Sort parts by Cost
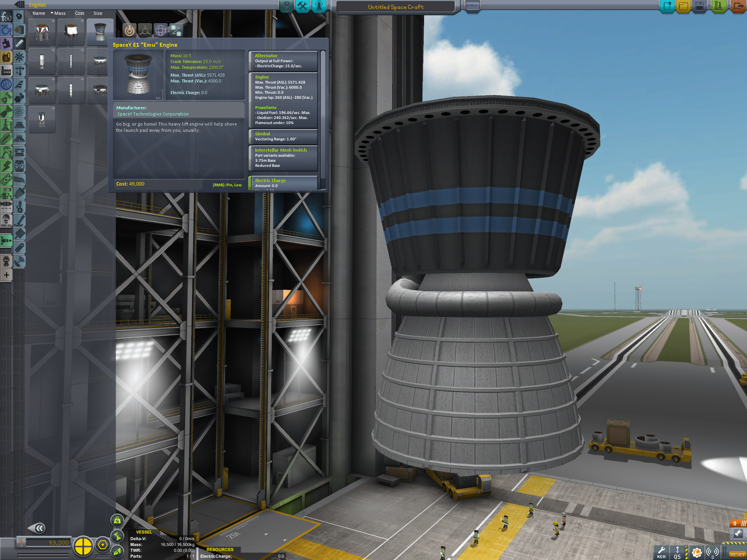The width and height of the screenshot is (747, 560). tap(79, 13)
